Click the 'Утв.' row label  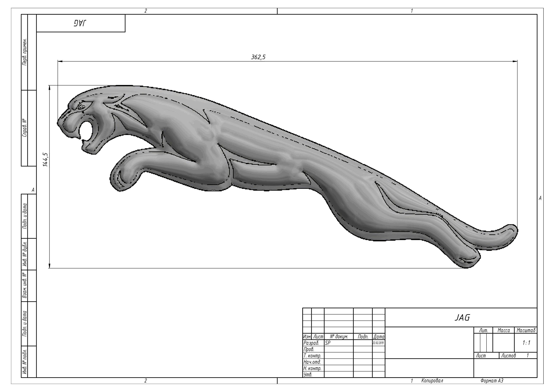point(308,375)
